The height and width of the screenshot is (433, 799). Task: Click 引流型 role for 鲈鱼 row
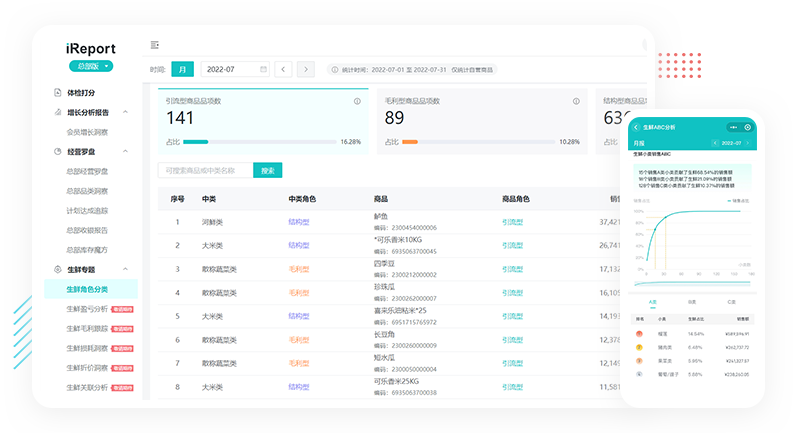click(512, 222)
